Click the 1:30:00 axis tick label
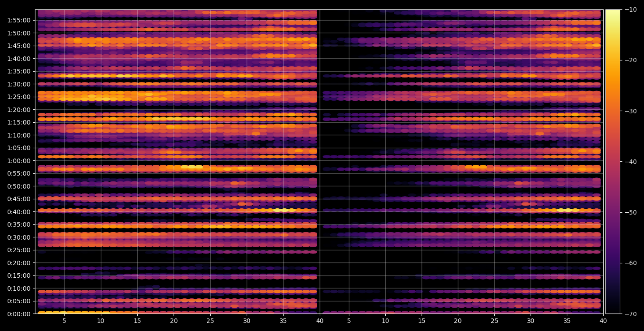The image size is (644, 331). 19,84
